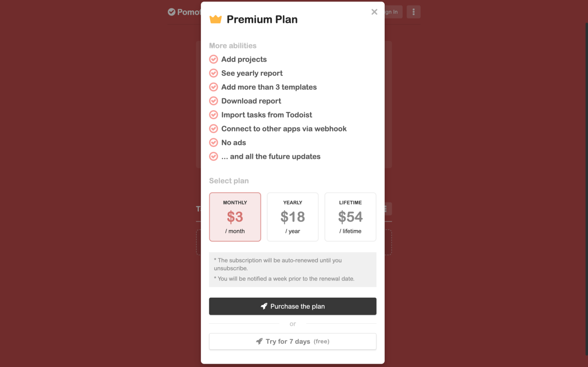Start the Try for 7 days free trial

click(292, 341)
